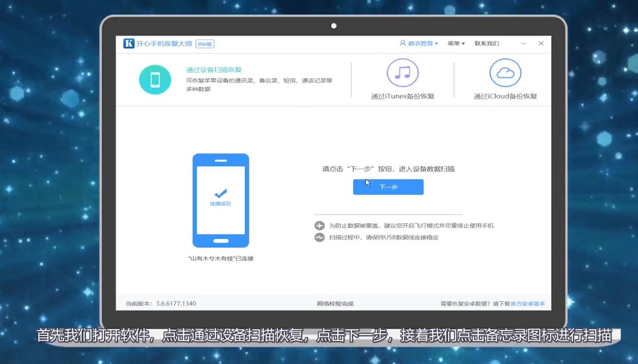Click the 可恢复苹果设备 description text
The image size is (638, 364).
(259, 85)
